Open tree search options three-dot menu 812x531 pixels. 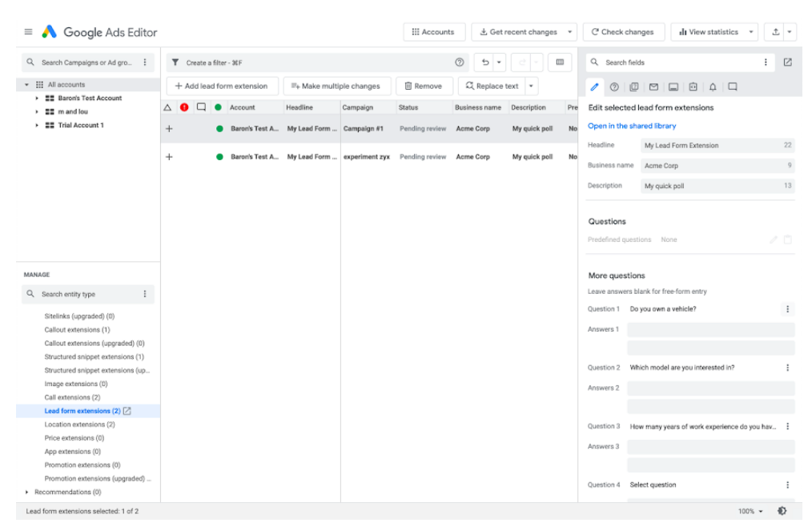point(145,62)
